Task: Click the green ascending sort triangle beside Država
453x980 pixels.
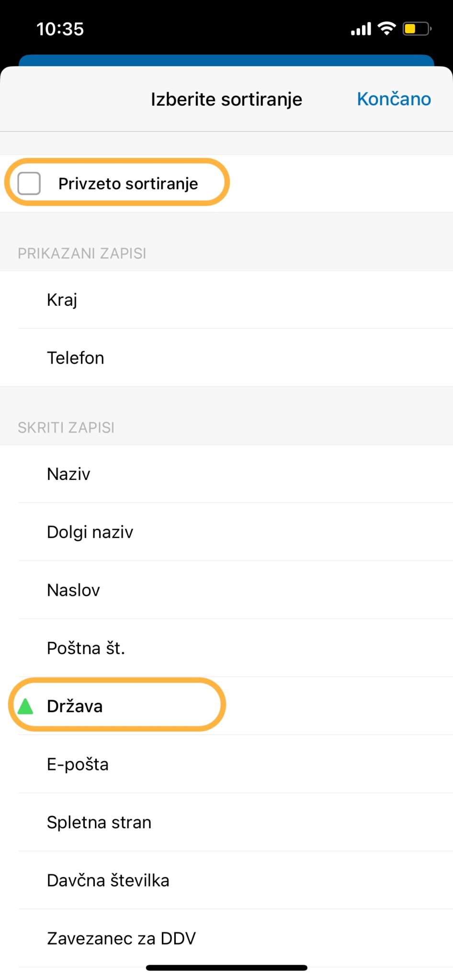Action: pos(25,706)
